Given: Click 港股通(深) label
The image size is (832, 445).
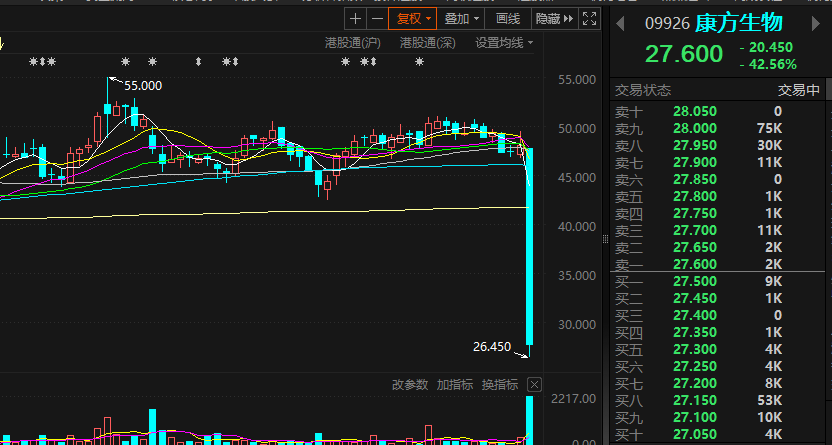Looking at the screenshot, I should [428, 43].
